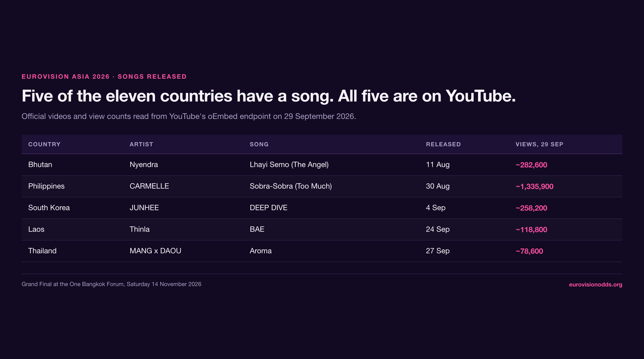Click the song title BAE
Image resolution: width=644 pixels, height=359 pixels.
point(257,229)
